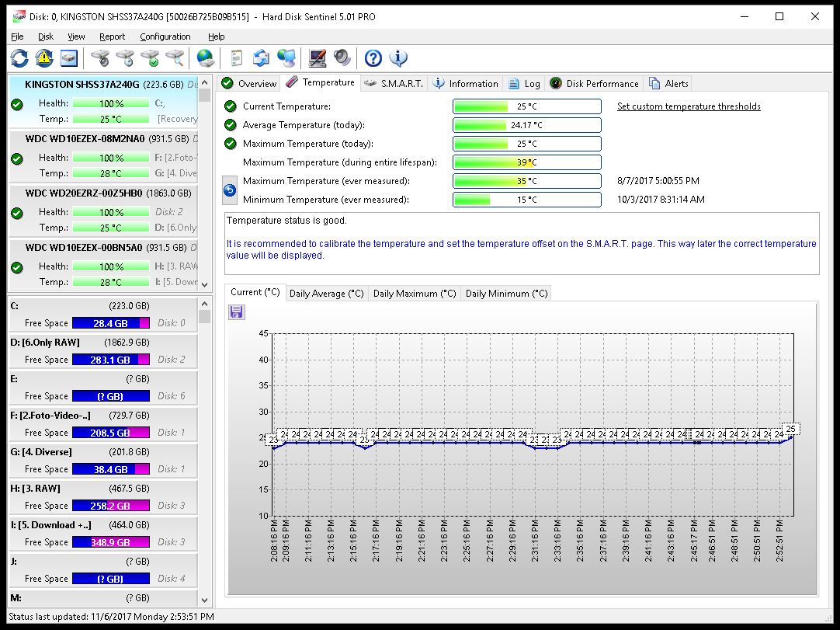
Task: Select the WDC WD10EZEX-08M2NA0 disk entry
Action: tap(103, 156)
